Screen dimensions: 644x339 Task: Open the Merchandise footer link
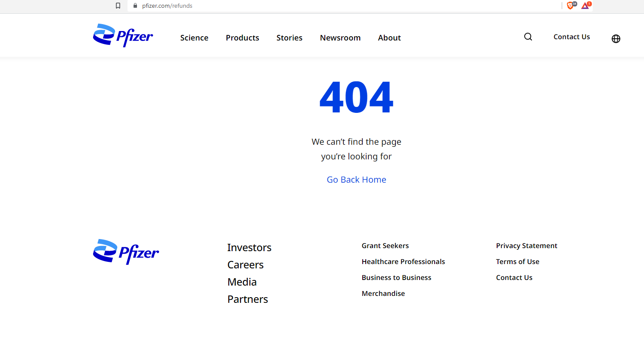383,294
